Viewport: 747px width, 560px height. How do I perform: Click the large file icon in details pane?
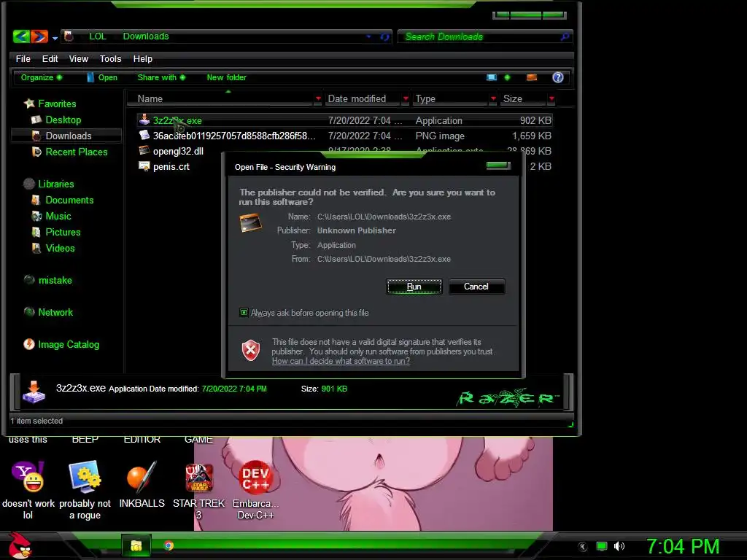click(x=34, y=392)
